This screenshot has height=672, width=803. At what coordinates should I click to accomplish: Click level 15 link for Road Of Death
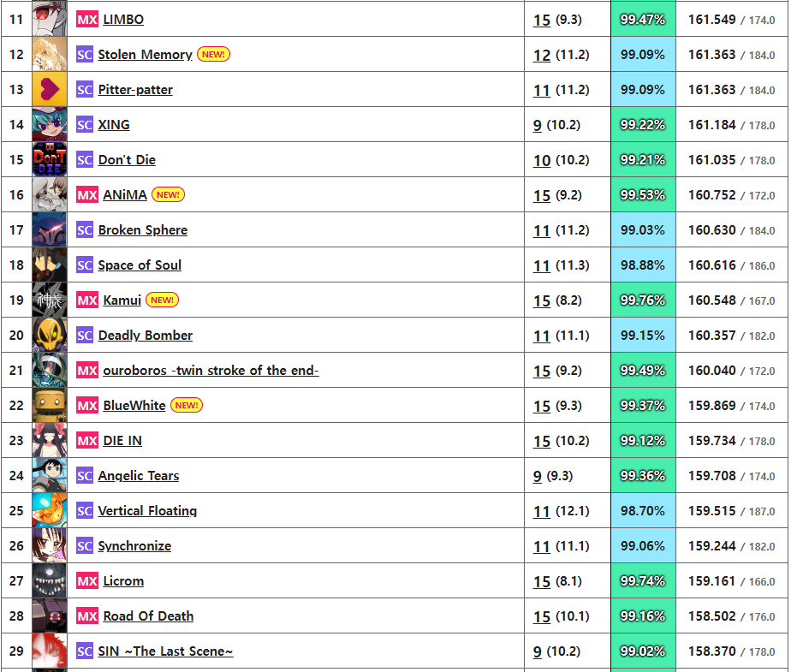(541, 616)
